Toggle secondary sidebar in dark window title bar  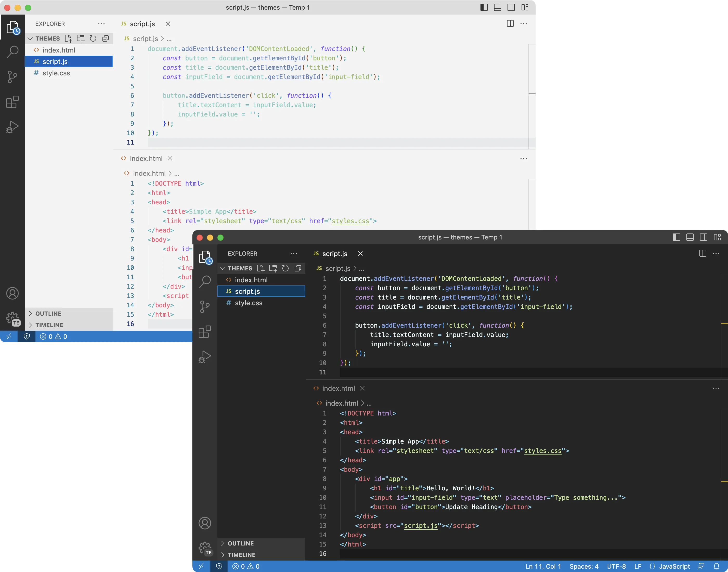coord(704,237)
